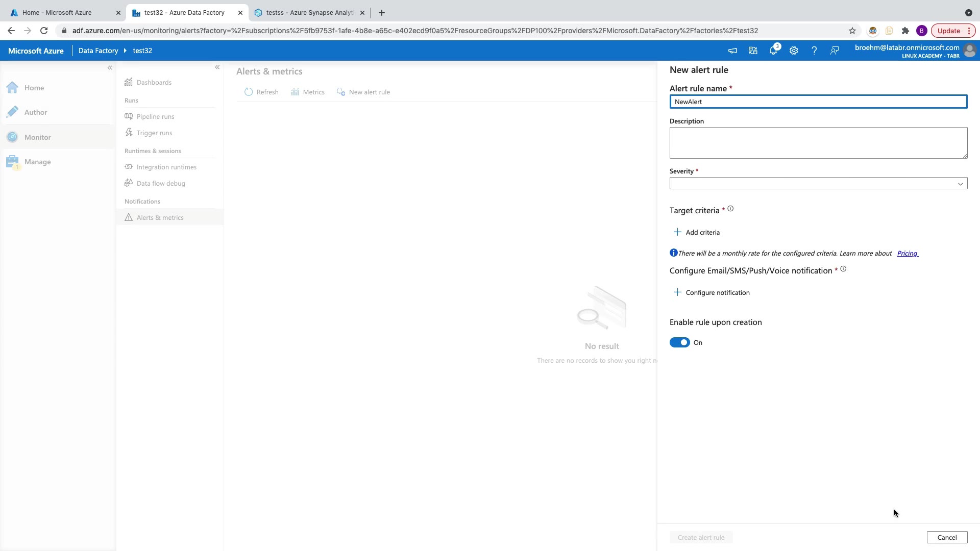Viewport: 980px width, 551px height.
Task: Click into the Description text area
Action: 818,143
